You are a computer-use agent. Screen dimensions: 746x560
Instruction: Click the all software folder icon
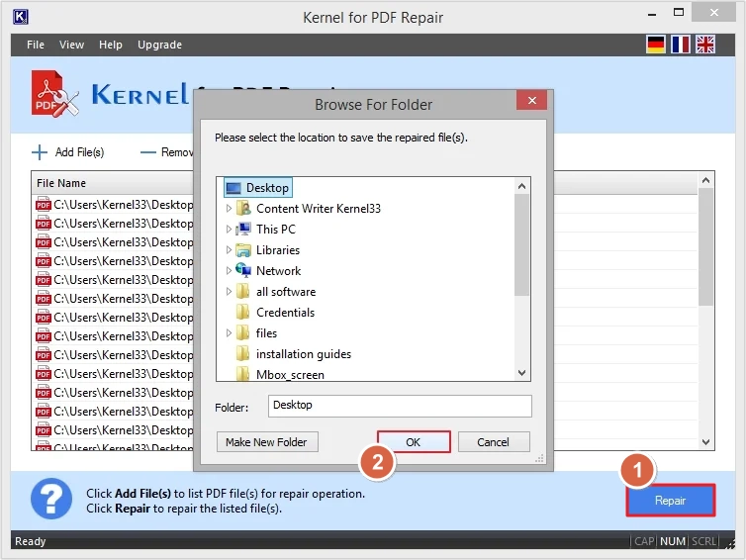(x=242, y=291)
